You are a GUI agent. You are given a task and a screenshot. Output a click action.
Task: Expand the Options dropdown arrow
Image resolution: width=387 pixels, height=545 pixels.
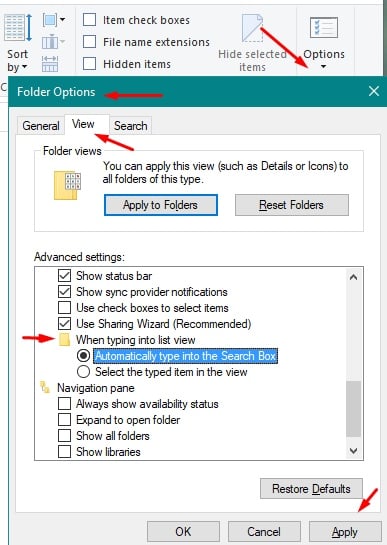click(323, 66)
